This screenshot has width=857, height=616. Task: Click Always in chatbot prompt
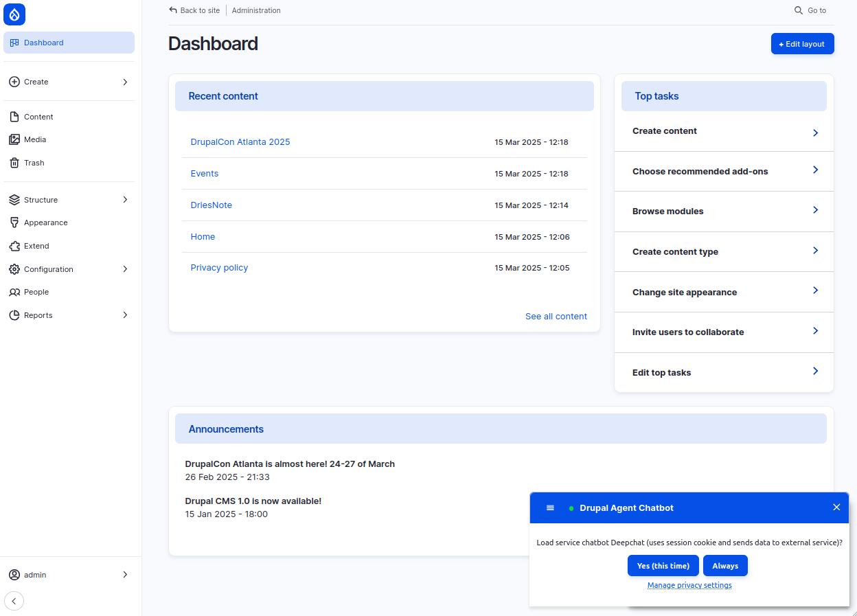click(725, 566)
